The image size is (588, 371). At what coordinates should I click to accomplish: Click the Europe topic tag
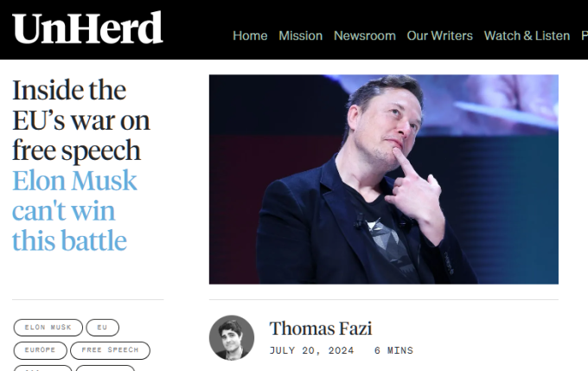pyautogui.click(x=40, y=350)
